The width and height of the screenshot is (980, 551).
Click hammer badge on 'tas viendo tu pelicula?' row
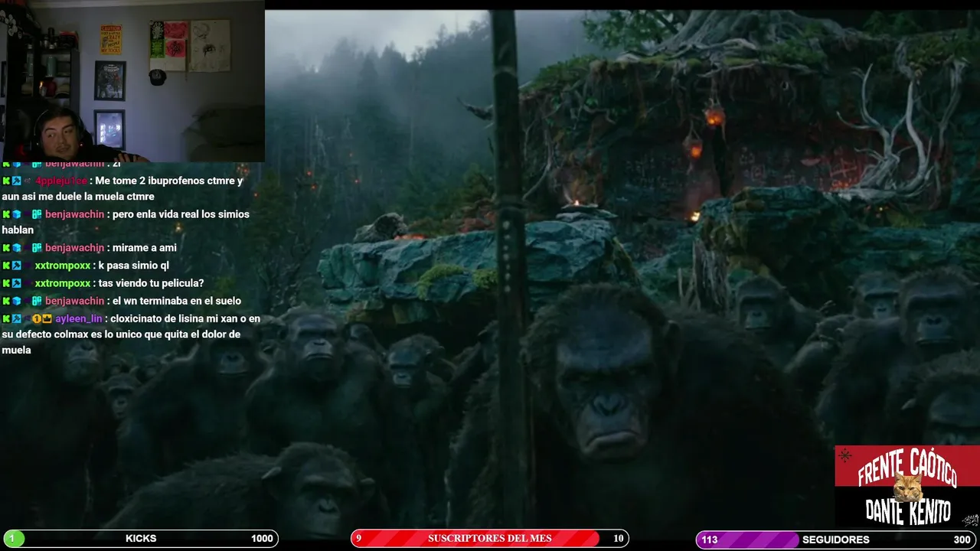click(16, 283)
